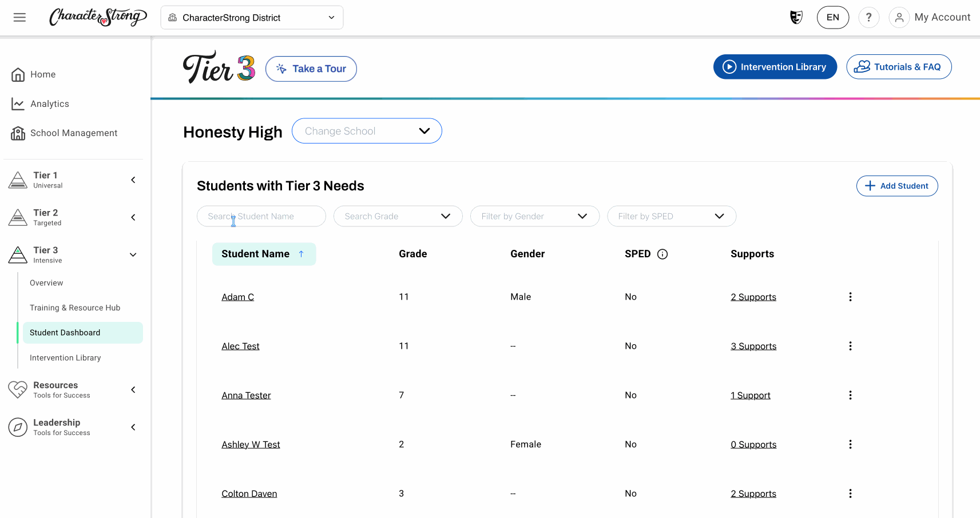The height and width of the screenshot is (518, 980).
Task: Collapse the Tier 3 Intensive section
Action: point(133,255)
